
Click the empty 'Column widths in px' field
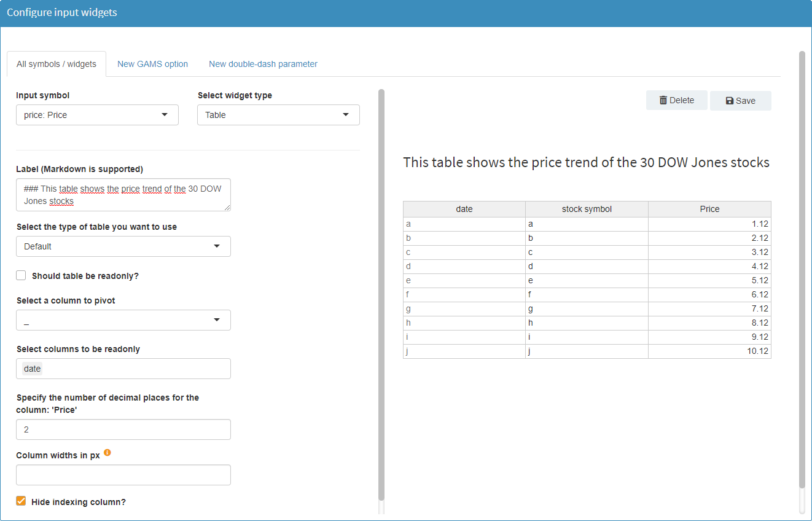(123, 474)
